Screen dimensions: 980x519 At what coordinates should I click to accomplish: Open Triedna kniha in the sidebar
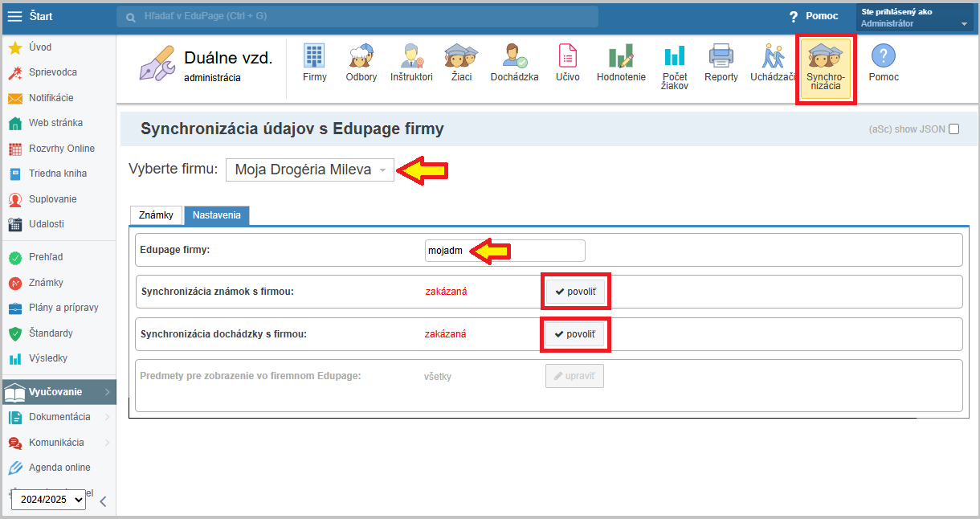click(59, 174)
